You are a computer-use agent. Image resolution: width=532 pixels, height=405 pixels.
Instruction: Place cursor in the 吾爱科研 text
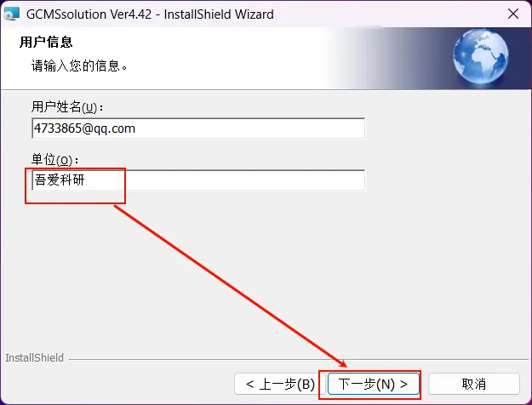pyautogui.click(x=60, y=180)
